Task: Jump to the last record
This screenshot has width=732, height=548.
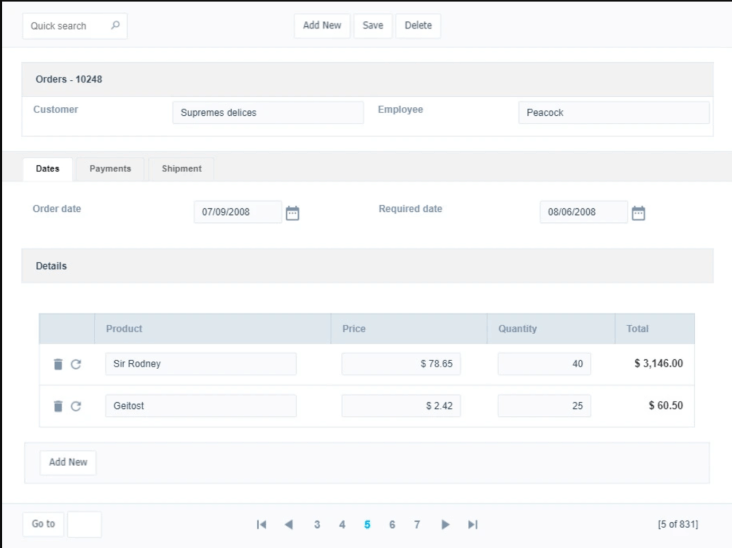Action: [473, 524]
